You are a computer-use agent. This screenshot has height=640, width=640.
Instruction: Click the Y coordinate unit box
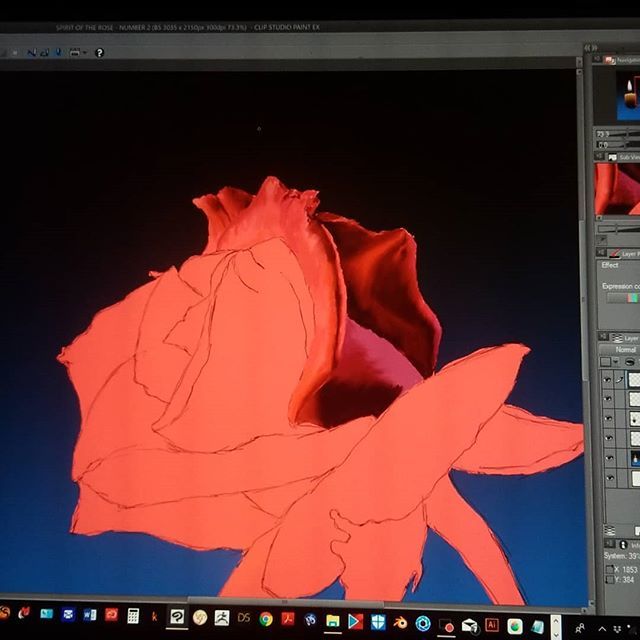tap(610, 579)
